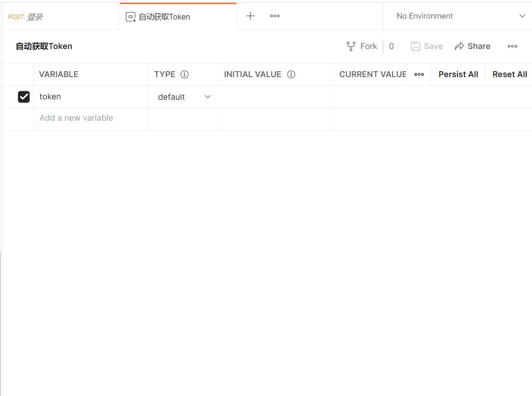Click the Reset All button
Image resolution: width=532 pixels, height=396 pixels.
click(509, 74)
